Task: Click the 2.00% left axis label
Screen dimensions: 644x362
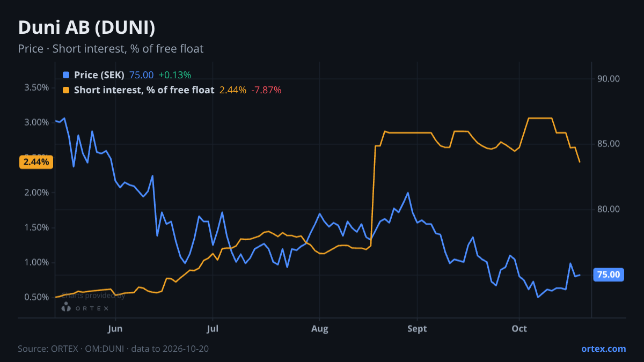Action: coord(36,193)
